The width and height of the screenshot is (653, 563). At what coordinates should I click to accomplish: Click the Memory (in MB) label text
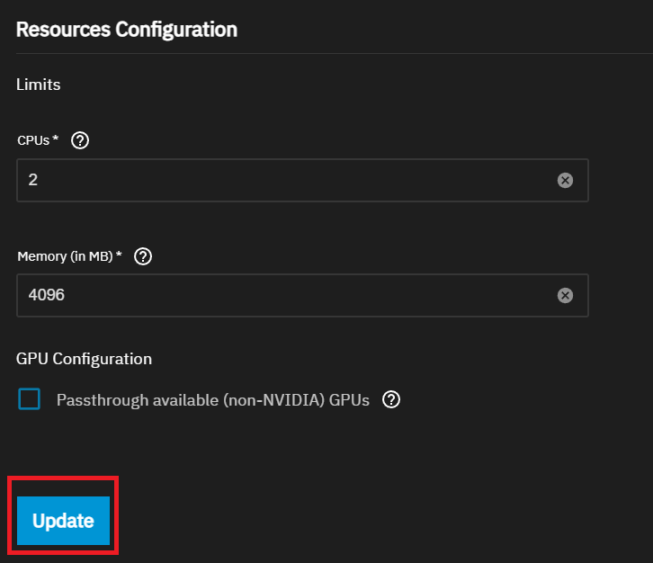pyautogui.click(x=65, y=257)
